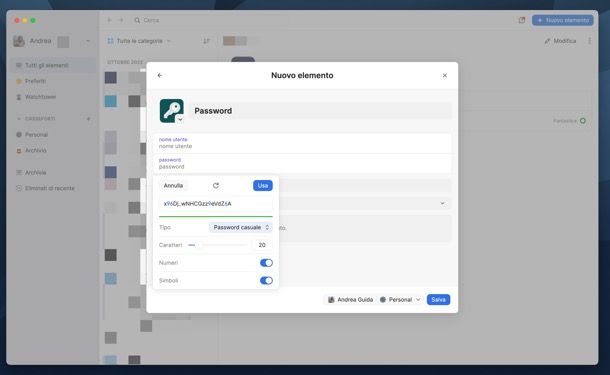
Task: Click the sort order icon
Action: (207, 41)
